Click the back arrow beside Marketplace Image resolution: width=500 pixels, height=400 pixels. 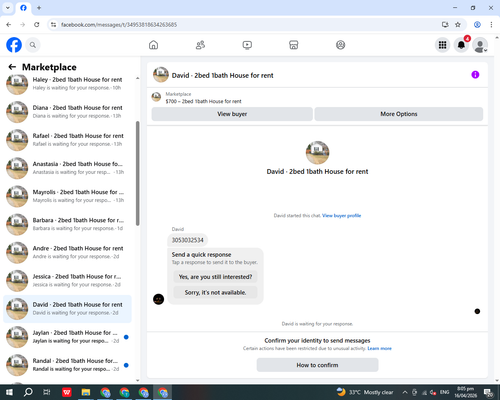[12, 67]
